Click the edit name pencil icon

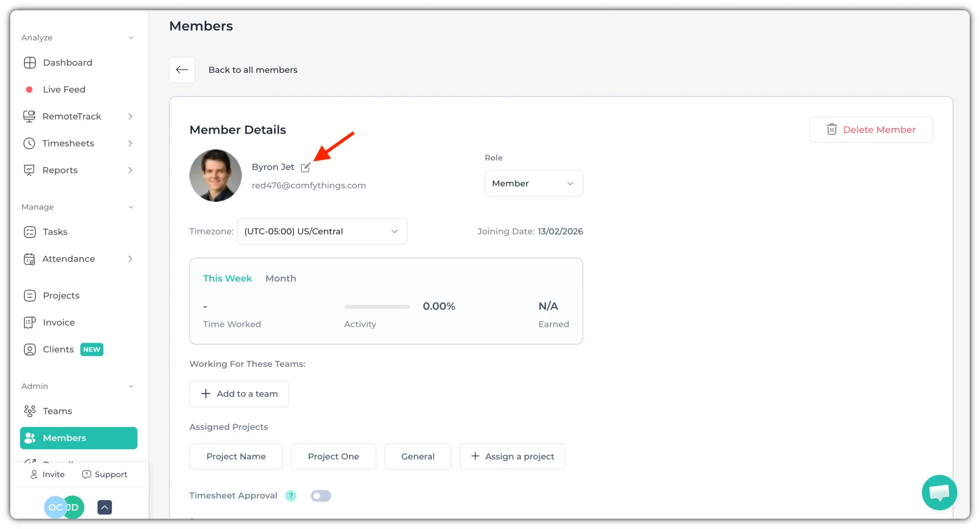pos(305,168)
